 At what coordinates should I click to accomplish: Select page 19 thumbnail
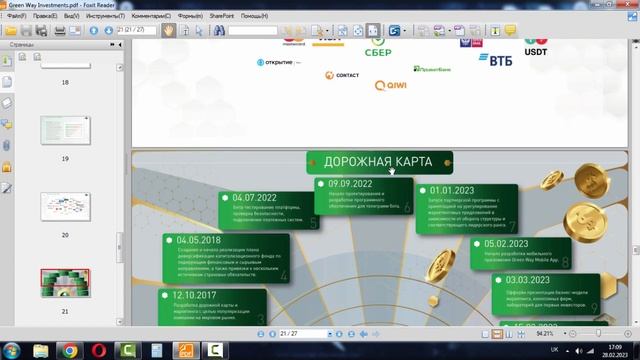(65, 130)
